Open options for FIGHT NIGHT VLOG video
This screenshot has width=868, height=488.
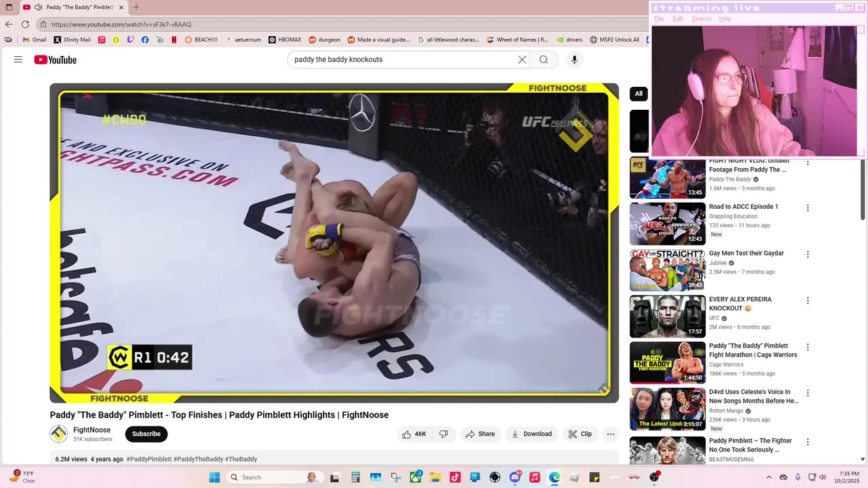(x=808, y=163)
